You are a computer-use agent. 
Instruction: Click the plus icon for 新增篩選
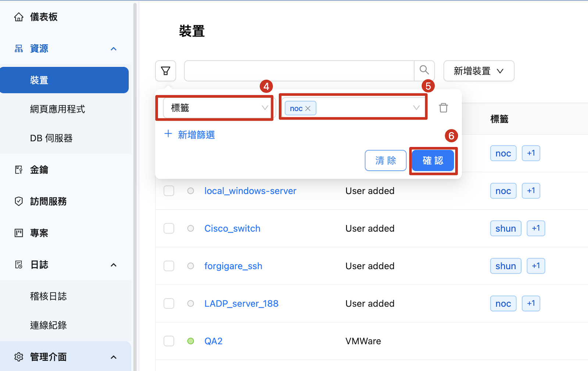point(168,134)
